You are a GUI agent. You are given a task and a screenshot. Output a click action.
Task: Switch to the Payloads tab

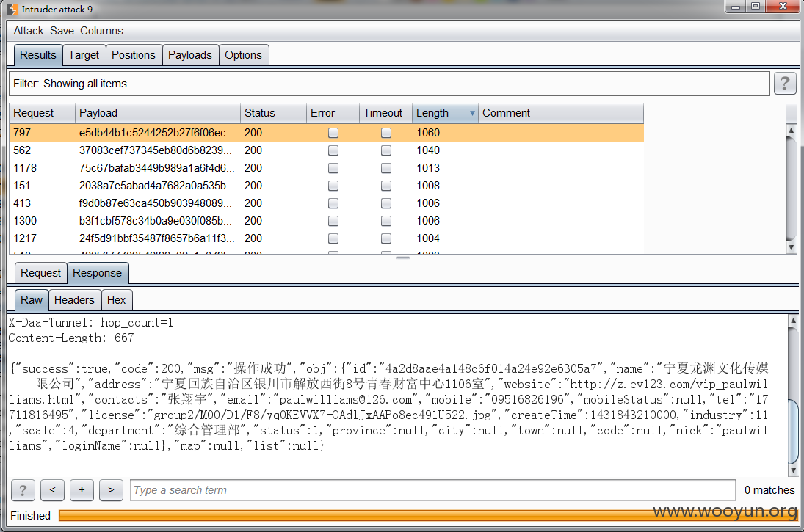(x=189, y=55)
